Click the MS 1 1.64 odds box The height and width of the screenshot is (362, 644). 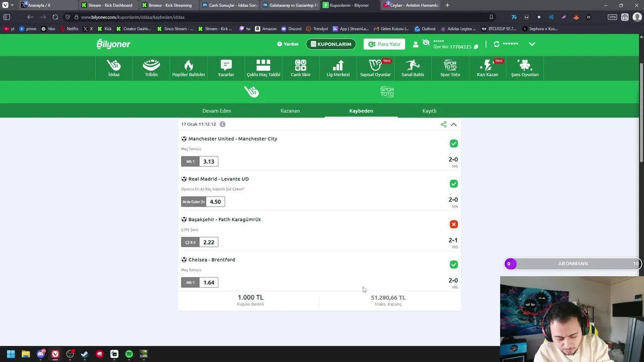pos(200,282)
